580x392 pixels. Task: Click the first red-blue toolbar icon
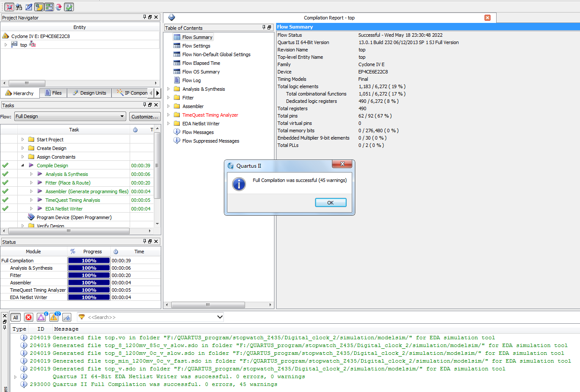pyautogui.click(x=9, y=7)
